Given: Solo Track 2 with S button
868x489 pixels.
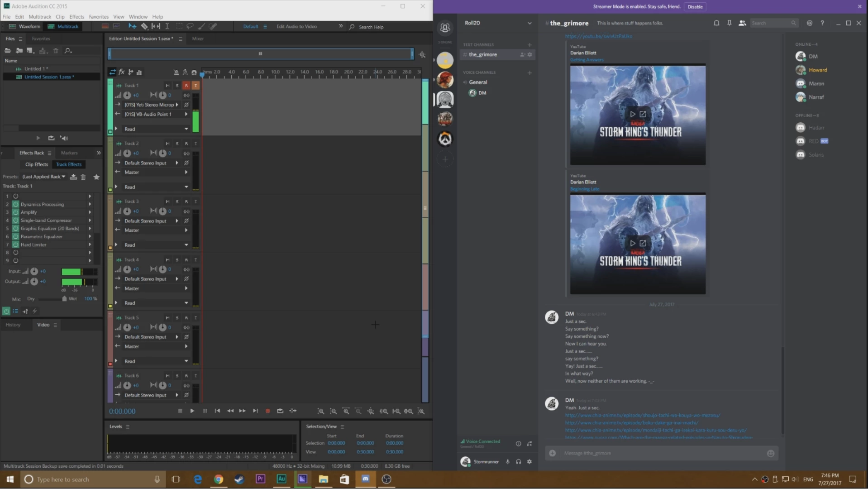Looking at the screenshot, I should tap(177, 144).
